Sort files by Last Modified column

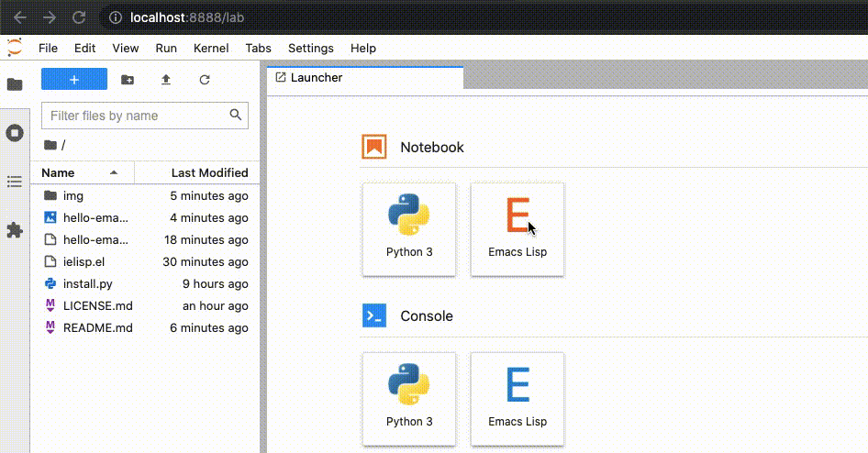197,172
